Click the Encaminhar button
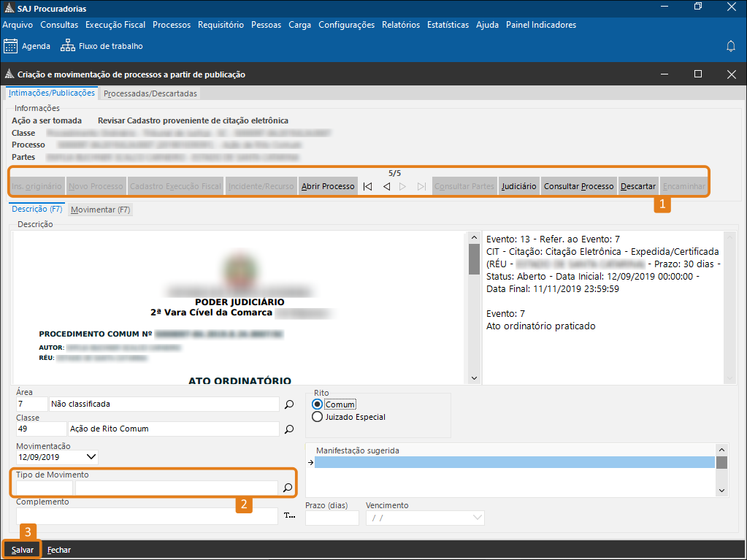This screenshot has height=560, width=747. pyautogui.click(x=683, y=186)
